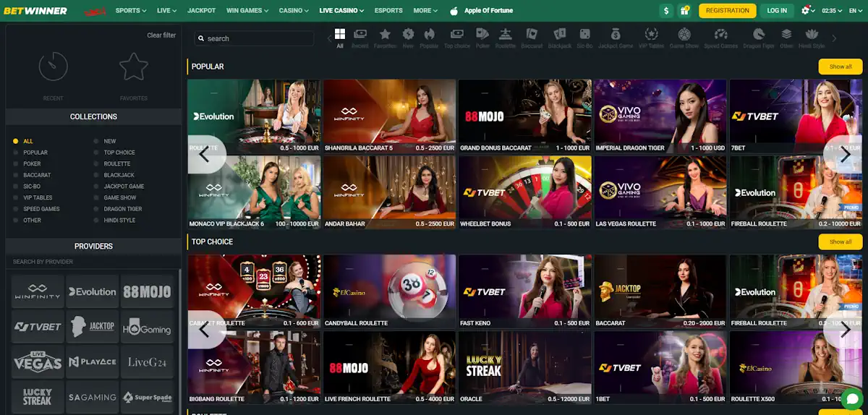Click Show all for the POPULAR section
The width and height of the screenshot is (868, 415).
tap(841, 67)
